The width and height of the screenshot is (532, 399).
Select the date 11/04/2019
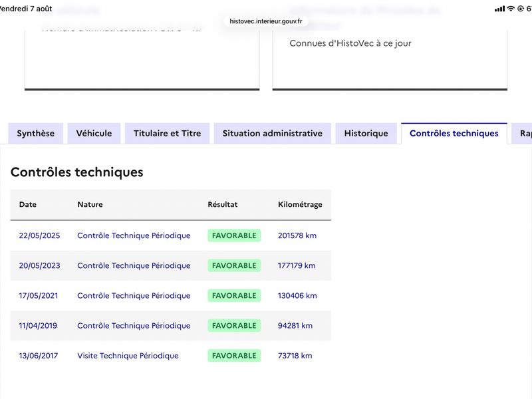[x=38, y=326]
